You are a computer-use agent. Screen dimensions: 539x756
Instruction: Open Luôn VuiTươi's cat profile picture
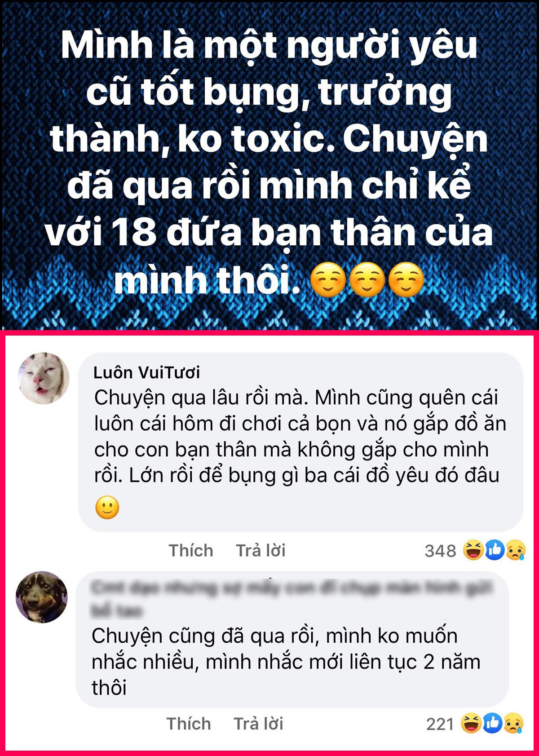tap(44, 378)
